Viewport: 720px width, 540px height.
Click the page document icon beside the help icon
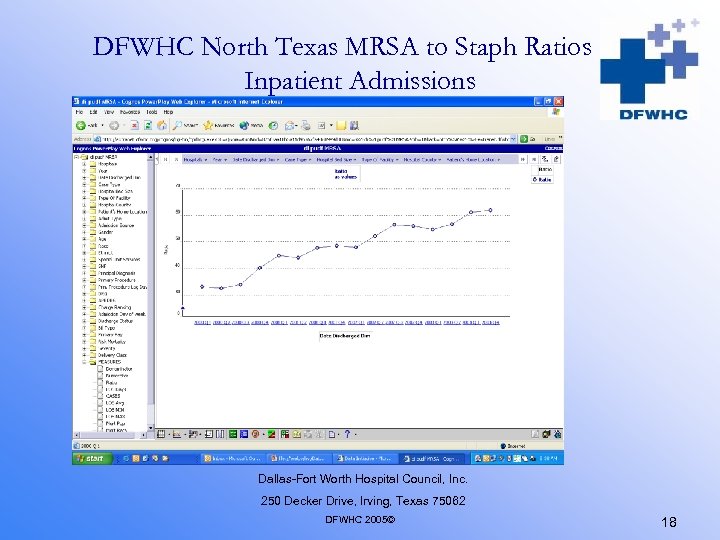(x=332, y=434)
